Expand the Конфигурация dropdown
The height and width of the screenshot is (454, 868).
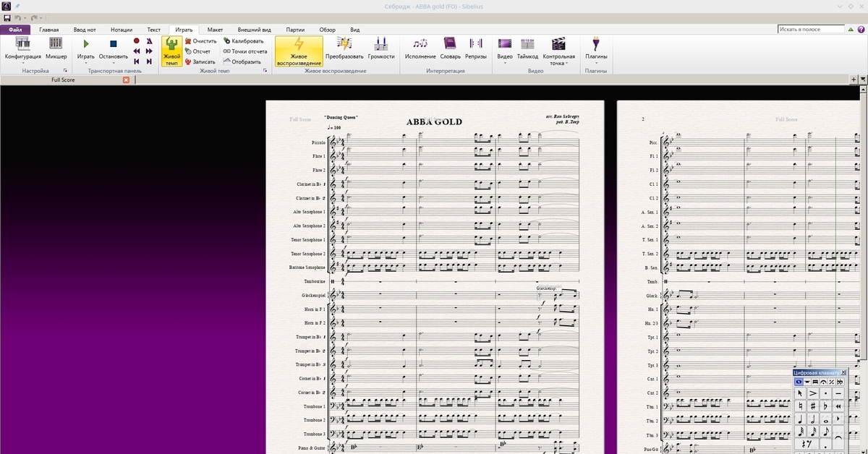coord(22,63)
